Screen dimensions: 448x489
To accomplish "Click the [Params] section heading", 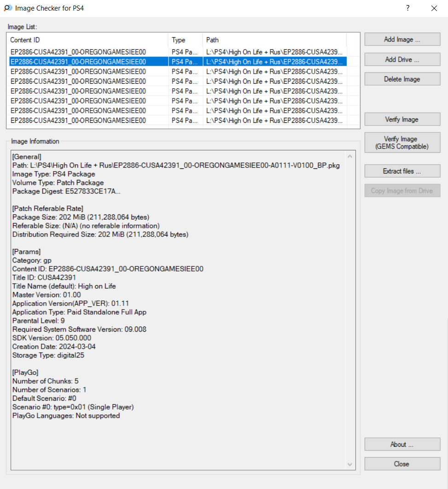I will 27,252.
